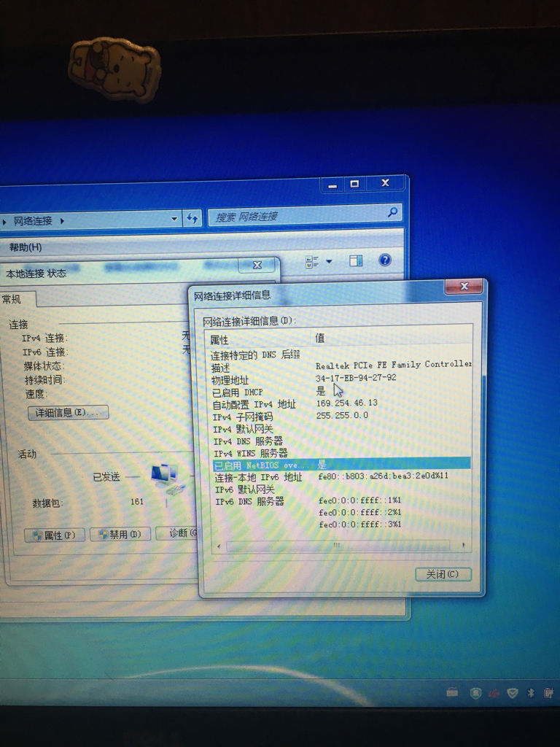This screenshot has width=560, height=747.
Task: Select the 自动配置 IPv4 地址 row
Action: click(341, 404)
